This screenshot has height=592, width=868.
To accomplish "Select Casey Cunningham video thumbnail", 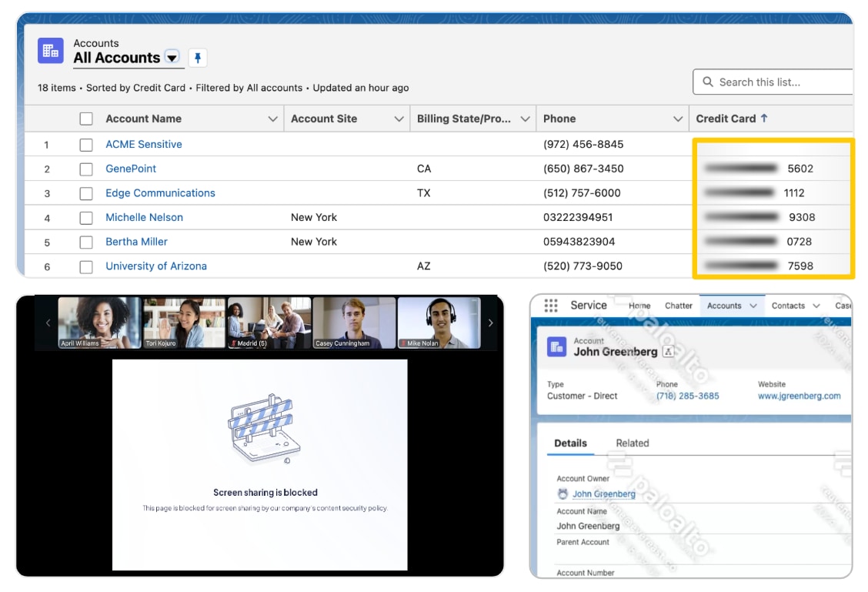I will [354, 323].
